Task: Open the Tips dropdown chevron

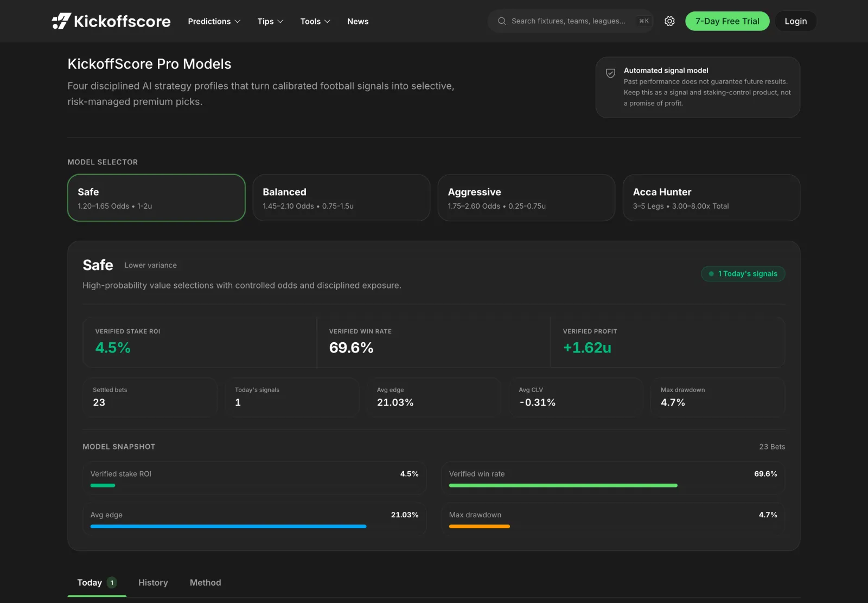Action: [280, 21]
